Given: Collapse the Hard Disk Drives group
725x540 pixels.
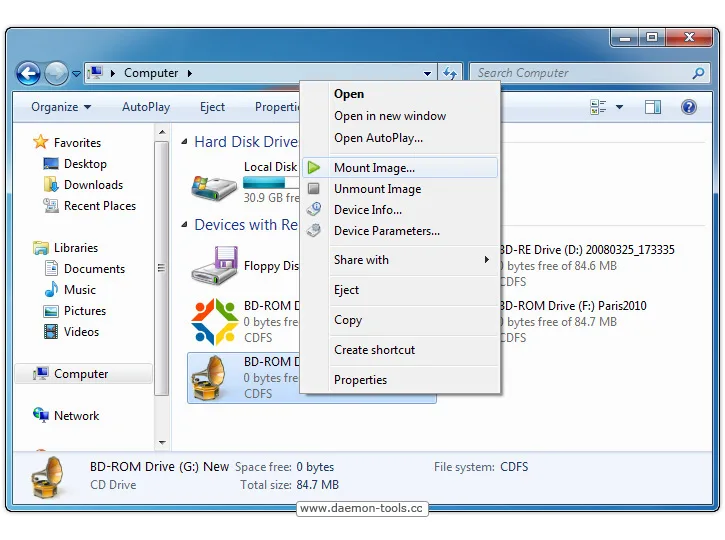Looking at the screenshot, I should tap(184, 141).
